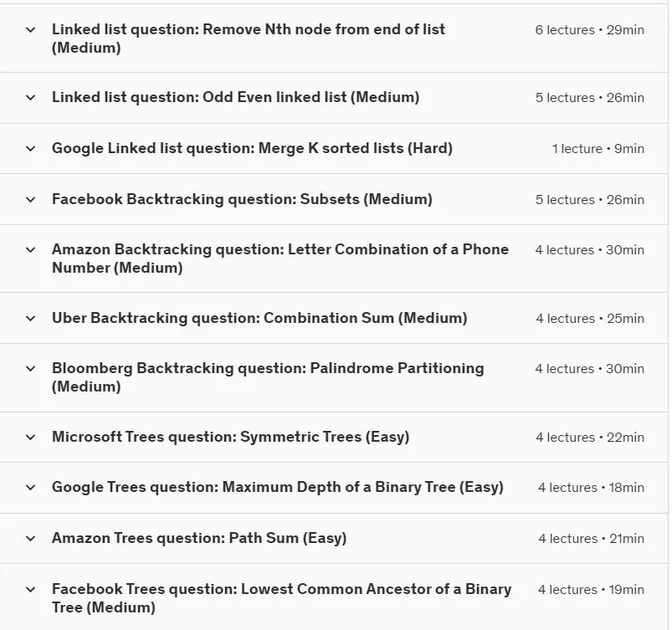
Task: Click '4 lectures • 21min' on Path Sum row
Action: coord(591,538)
